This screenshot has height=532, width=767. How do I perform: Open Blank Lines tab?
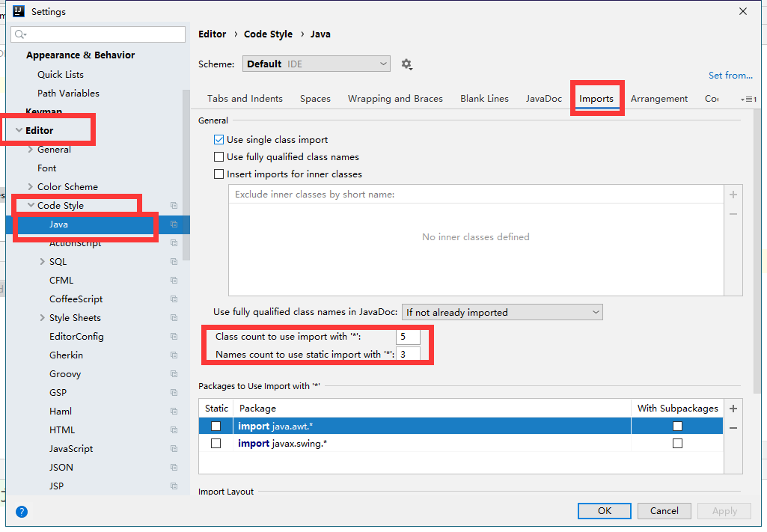484,99
